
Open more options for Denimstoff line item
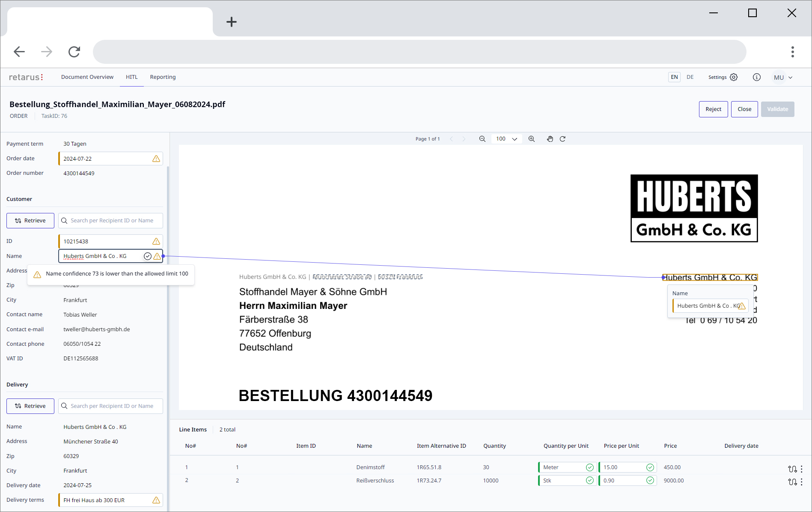pos(802,469)
